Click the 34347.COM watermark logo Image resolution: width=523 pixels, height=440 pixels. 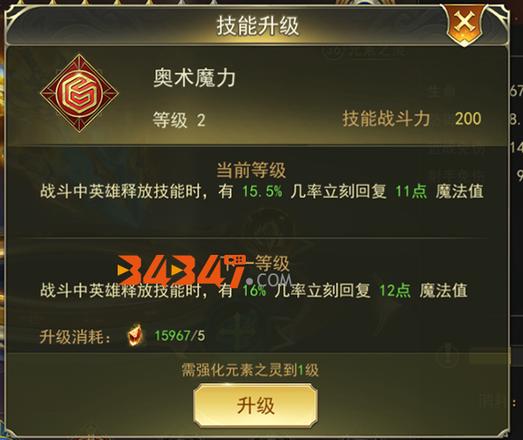(204, 271)
